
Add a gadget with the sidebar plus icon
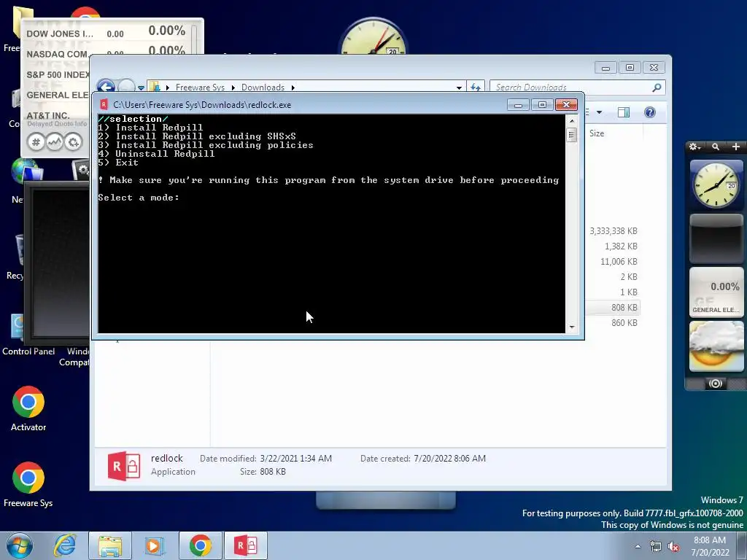(736, 147)
